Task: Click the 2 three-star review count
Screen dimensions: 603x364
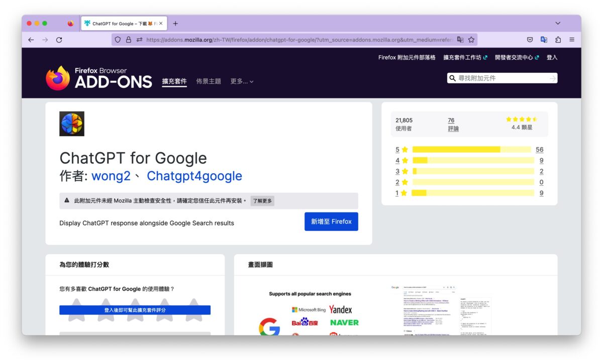Action: tap(541, 171)
